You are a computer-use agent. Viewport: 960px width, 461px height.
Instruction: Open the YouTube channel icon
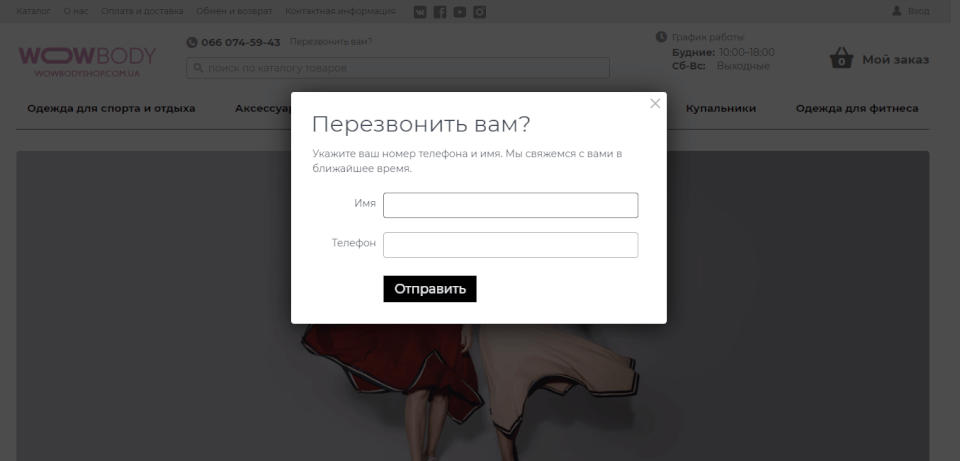(x=460, y=12)
